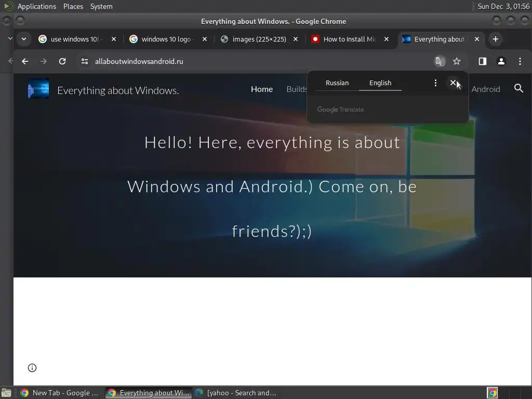Switch to 'Everything about Wi...' taskbar window
This screenshot has width=532, height=399.
[149, 393]
